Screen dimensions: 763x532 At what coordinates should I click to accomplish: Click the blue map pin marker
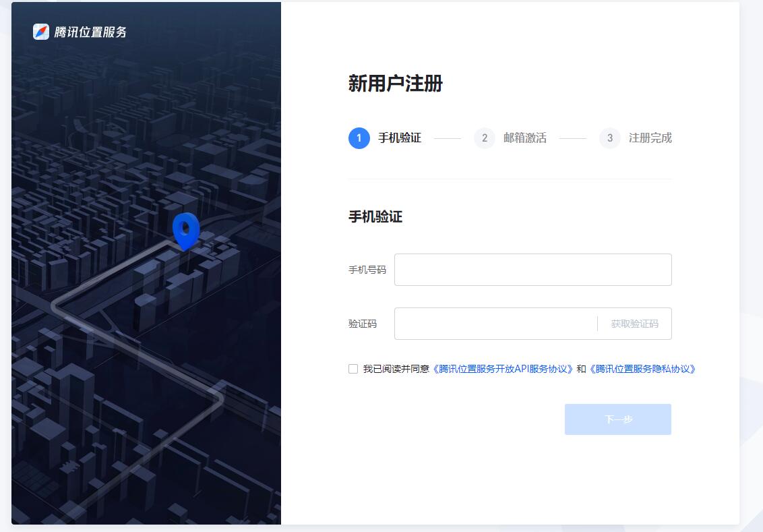click(x=185, y=229)
